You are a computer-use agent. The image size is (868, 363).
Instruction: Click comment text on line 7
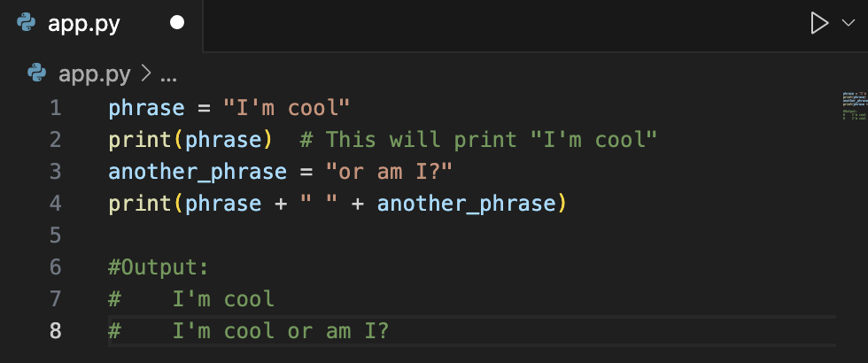click(191, 299)
